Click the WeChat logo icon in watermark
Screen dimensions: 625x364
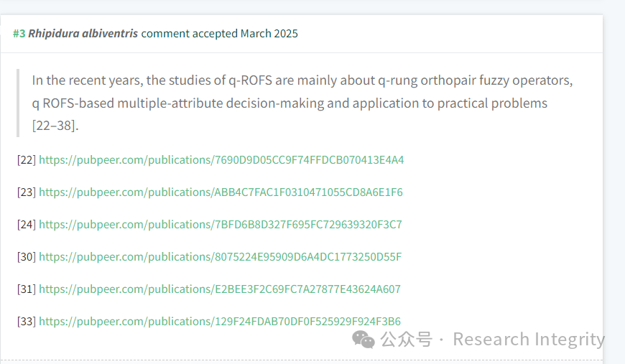click(x=363, y=340)
